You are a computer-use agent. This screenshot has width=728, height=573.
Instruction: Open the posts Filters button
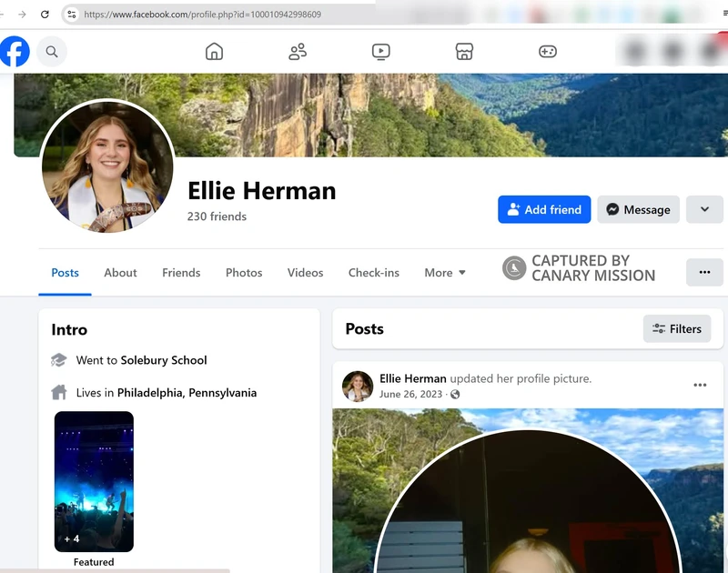point(677,329)
